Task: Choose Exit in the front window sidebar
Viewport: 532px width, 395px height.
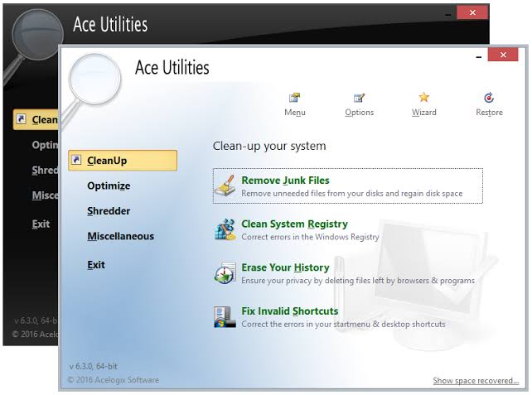Action: pos(96,264)
